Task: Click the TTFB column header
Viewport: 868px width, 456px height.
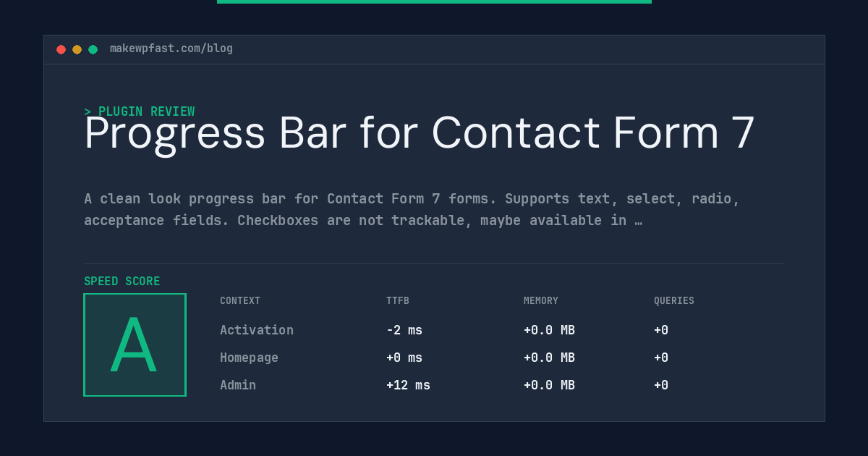Action: [x=398, y=301]
